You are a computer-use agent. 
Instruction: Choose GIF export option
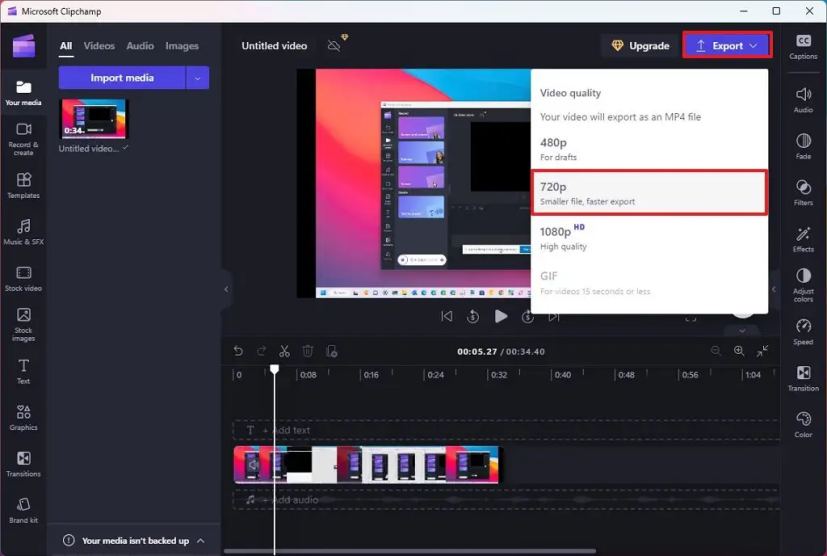pyautogui.click(x=649, y=283)
